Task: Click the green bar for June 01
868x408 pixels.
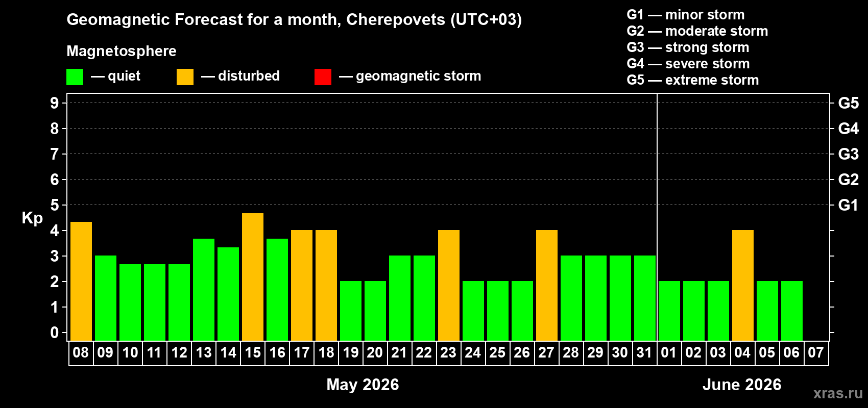Action: pyautogui.click(x=669, y=311)
